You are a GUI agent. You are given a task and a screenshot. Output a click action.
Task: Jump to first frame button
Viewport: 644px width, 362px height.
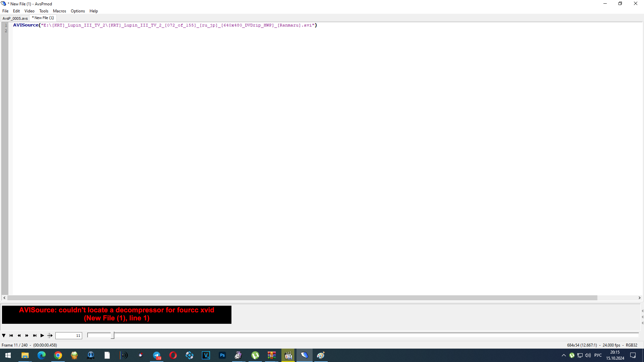[x=11, y=336]
